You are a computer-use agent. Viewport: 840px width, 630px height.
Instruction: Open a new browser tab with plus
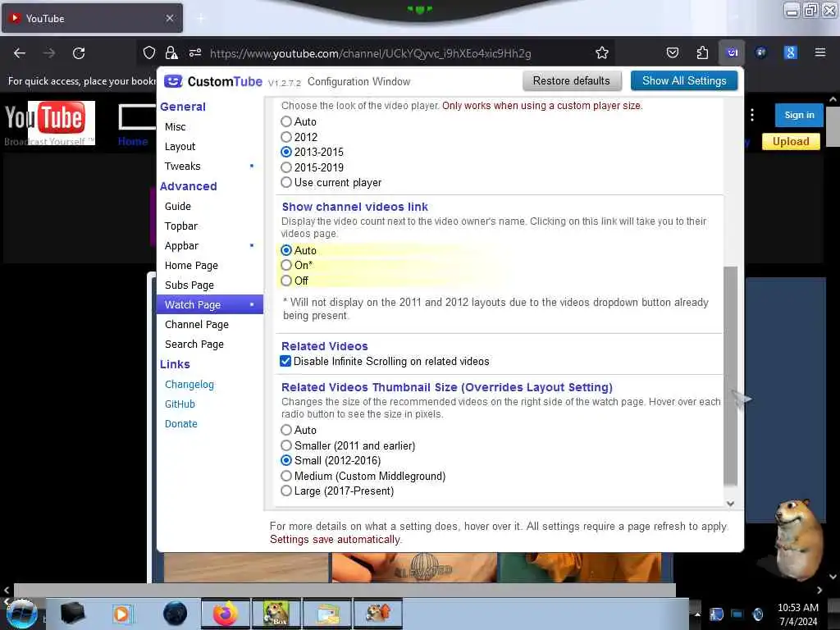click(200, 19)
